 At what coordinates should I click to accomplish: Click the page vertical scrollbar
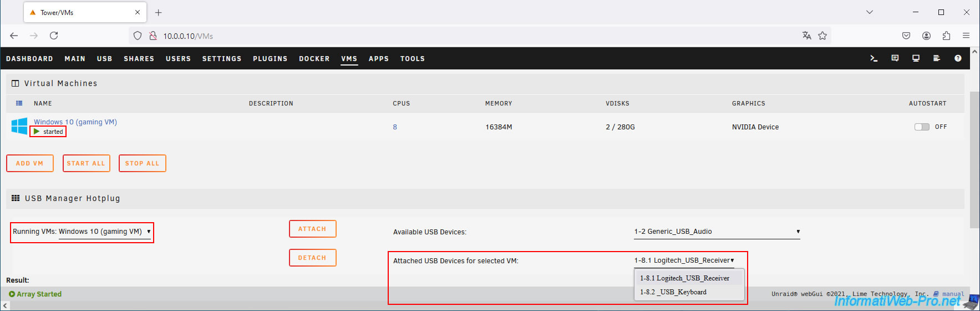pos(974,160)
